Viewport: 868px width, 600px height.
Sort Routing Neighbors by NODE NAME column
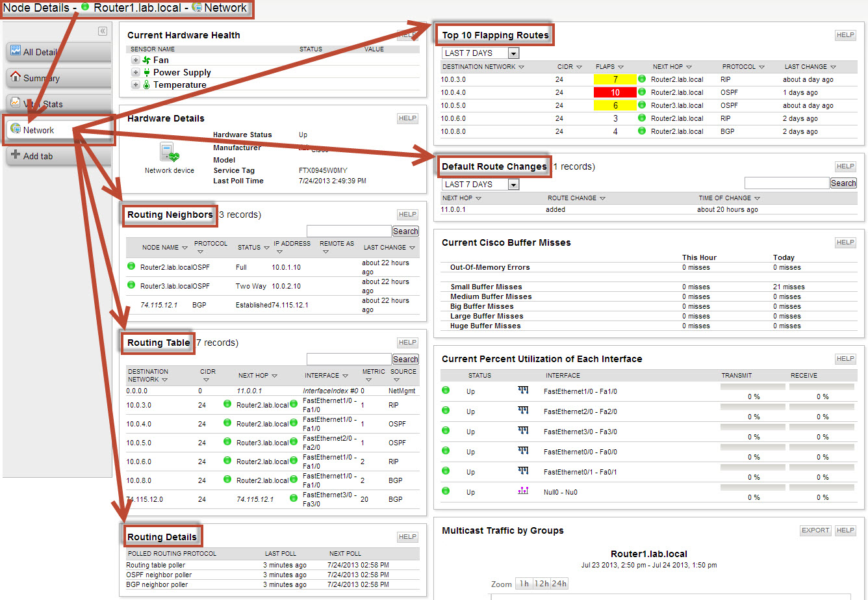165,247
